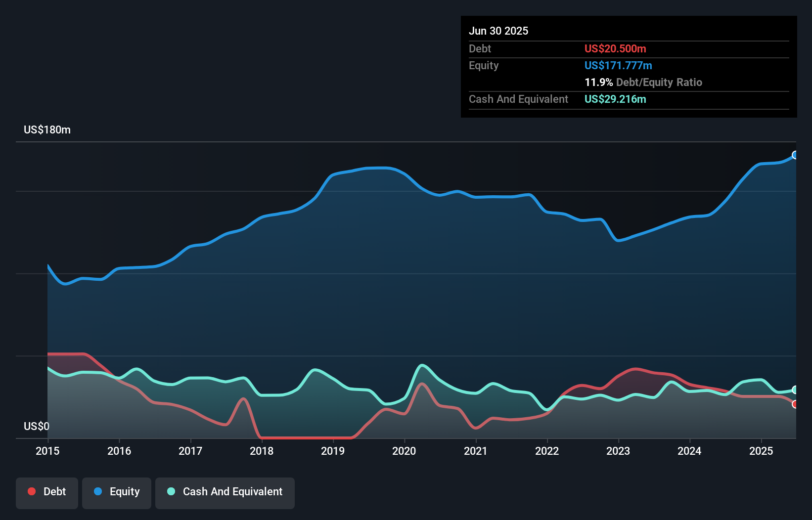
Task: Click the teal Cash And Equivalent legend dot
Action: (171, 491)
